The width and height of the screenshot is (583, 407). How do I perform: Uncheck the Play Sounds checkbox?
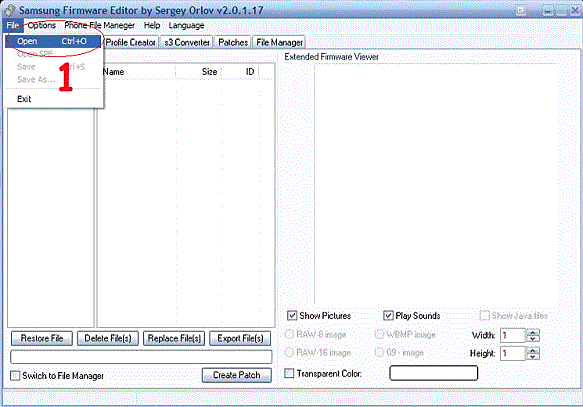tap(388, 316)
